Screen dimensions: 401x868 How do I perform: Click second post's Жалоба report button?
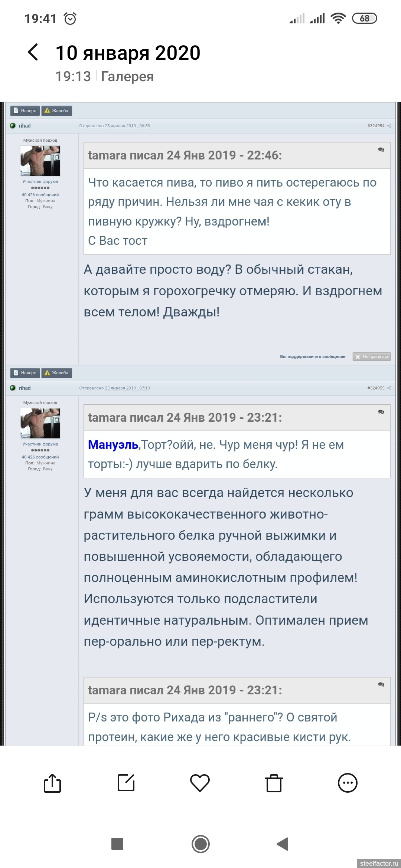(56, 373)
